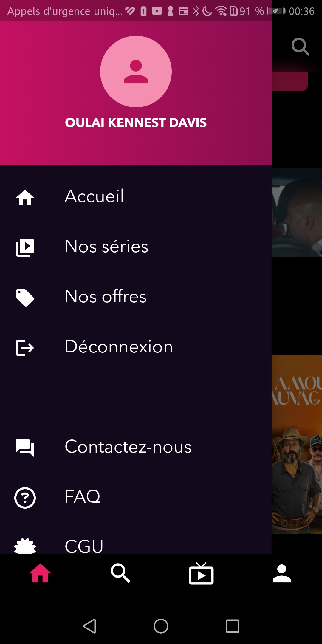
Task: Click the Déconnexion logout icon
Action: click(25, 347)
